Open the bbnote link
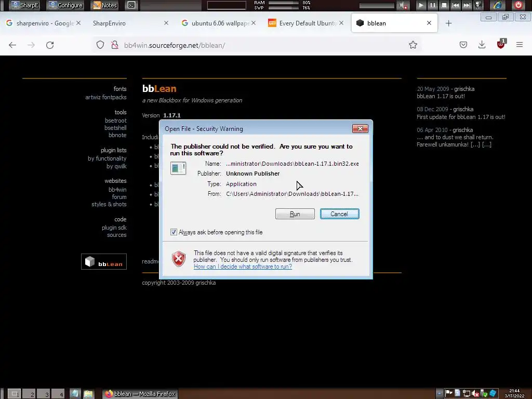The width and height of the screenshot is (532, 399). (117, 135)
